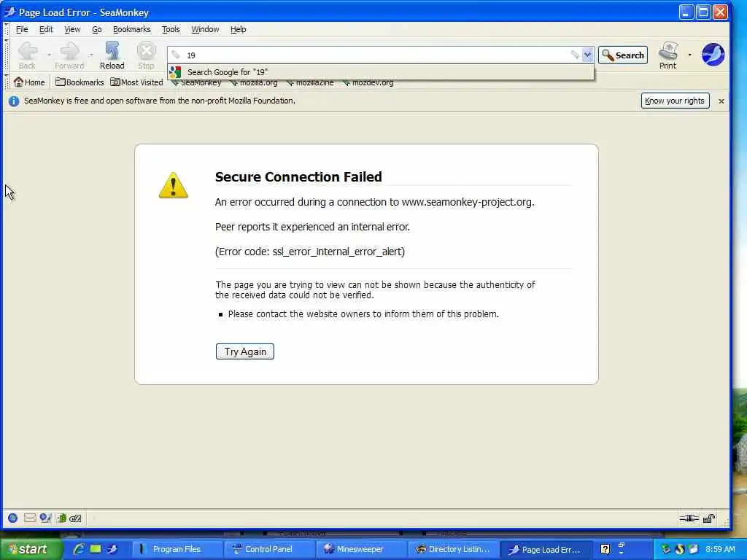Open the File menu
Image resolution: width=747 pixels, height=560 pixels.
[22, 29]
